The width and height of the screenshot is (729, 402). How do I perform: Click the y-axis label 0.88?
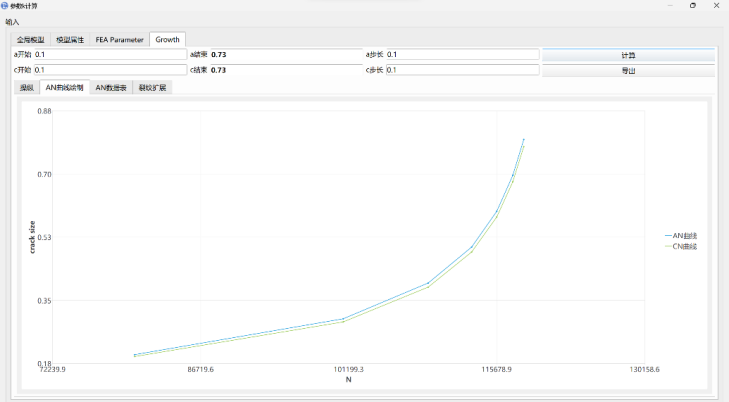point(44,111)
